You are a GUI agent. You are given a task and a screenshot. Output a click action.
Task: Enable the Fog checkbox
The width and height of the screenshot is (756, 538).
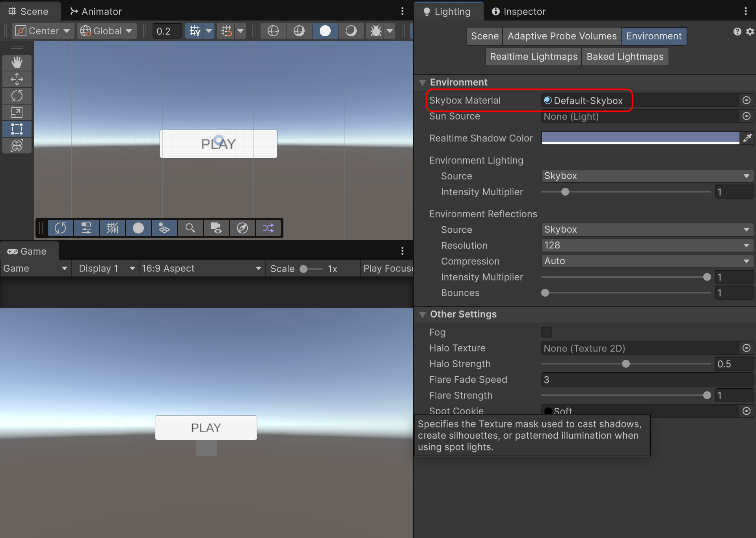547,332
